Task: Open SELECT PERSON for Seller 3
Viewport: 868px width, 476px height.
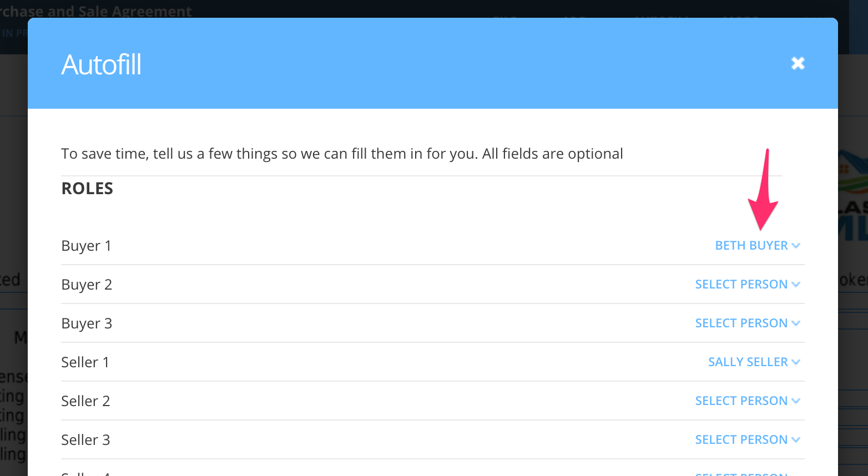Action: (x=741, y=439)
